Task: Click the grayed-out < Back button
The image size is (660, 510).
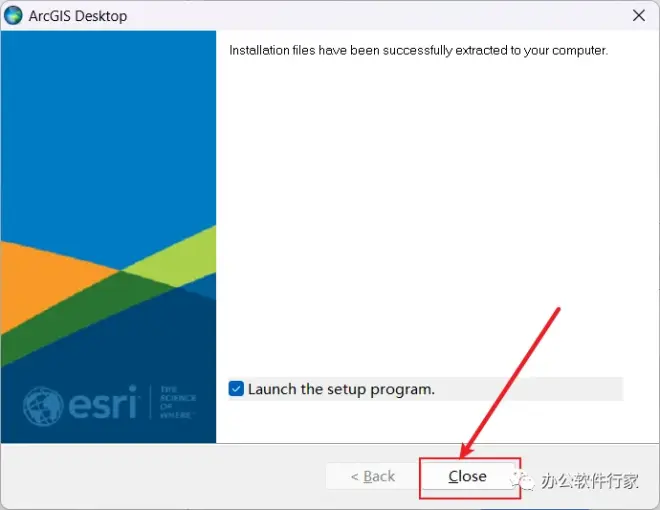Action: coord(373,476)
